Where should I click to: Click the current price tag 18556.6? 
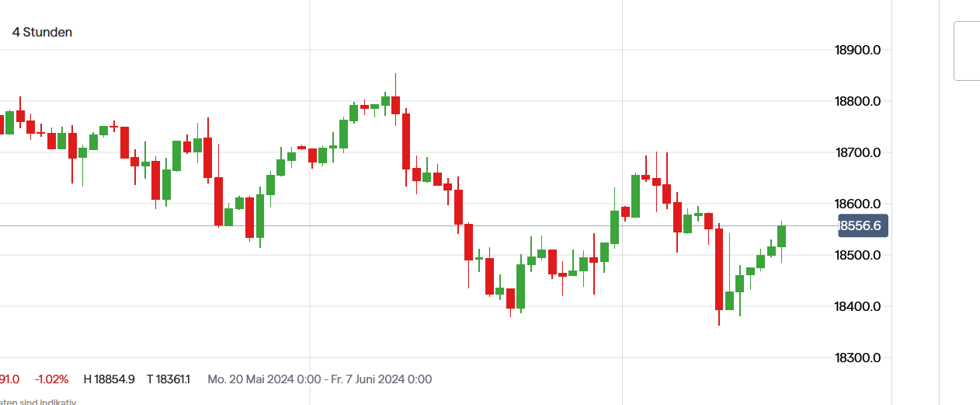tap(862, 226)
